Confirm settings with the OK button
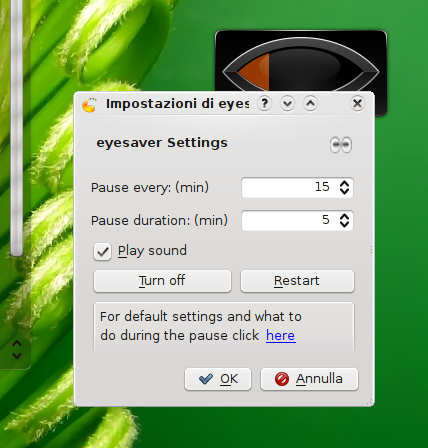This screenshot has height=448, width=428. (x=218, y=379)
